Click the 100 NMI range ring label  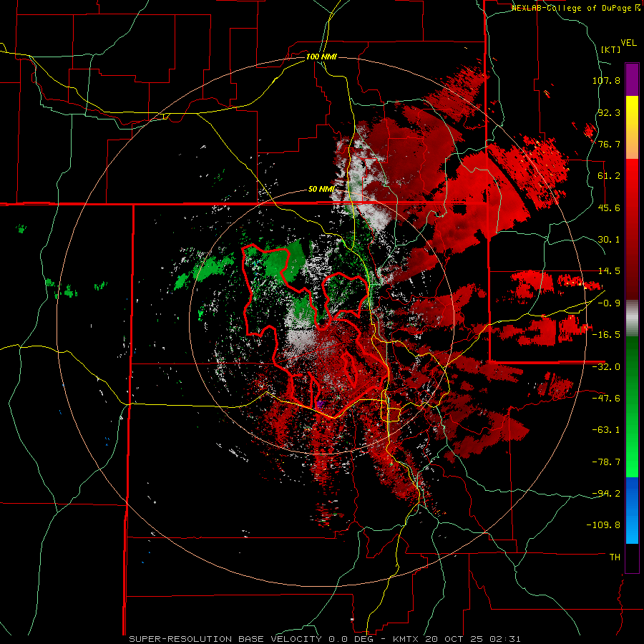(321, 57)
